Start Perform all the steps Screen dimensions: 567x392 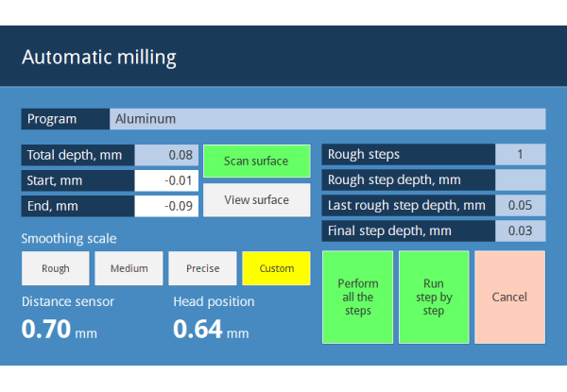tap(358, 297)
